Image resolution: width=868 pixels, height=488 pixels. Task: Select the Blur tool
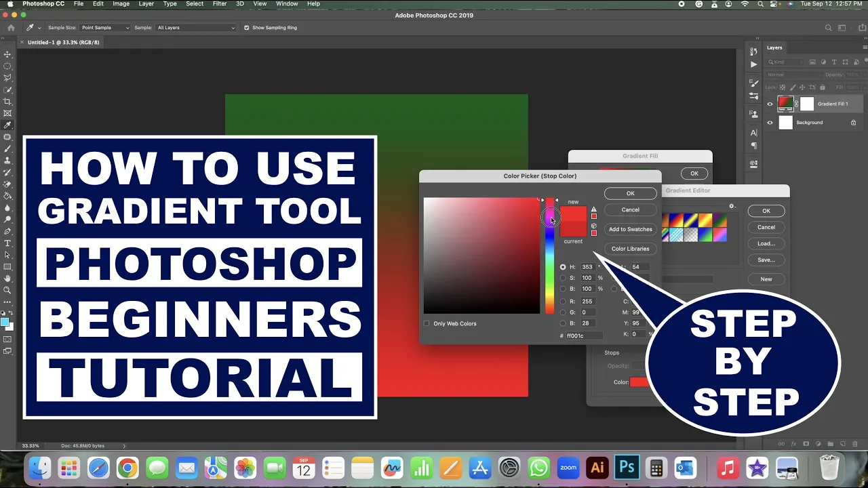click(x=7, y=207)
